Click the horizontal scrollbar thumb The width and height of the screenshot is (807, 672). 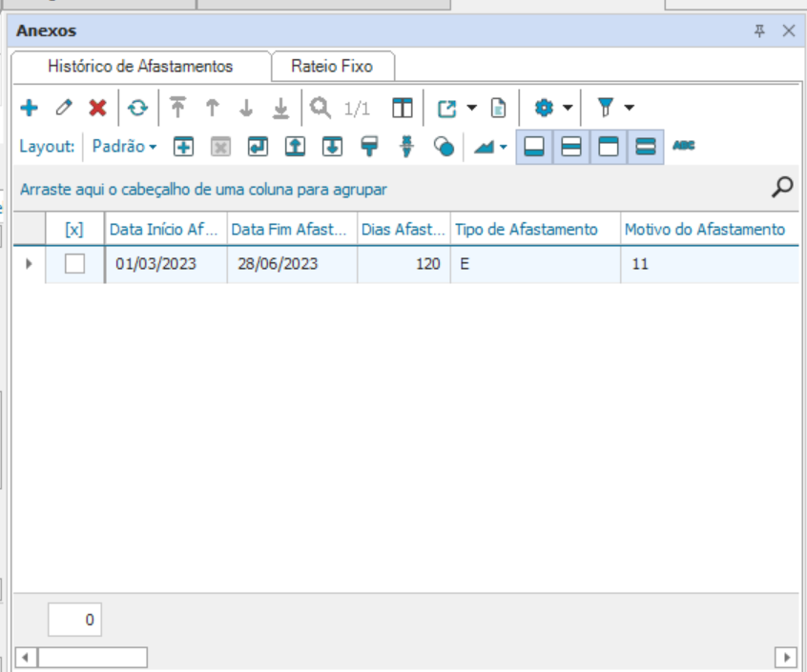93,657
